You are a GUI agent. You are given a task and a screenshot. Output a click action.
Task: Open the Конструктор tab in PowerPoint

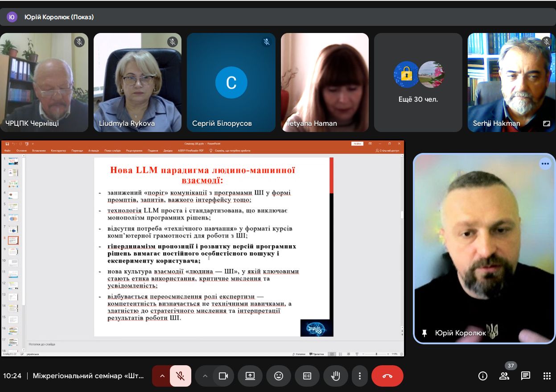click(x=58, y=151)
